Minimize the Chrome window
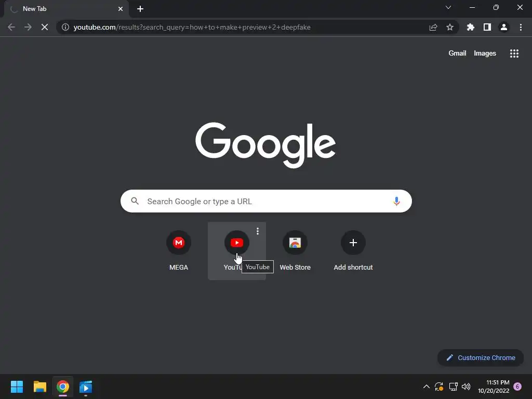 tap(472, 7)
